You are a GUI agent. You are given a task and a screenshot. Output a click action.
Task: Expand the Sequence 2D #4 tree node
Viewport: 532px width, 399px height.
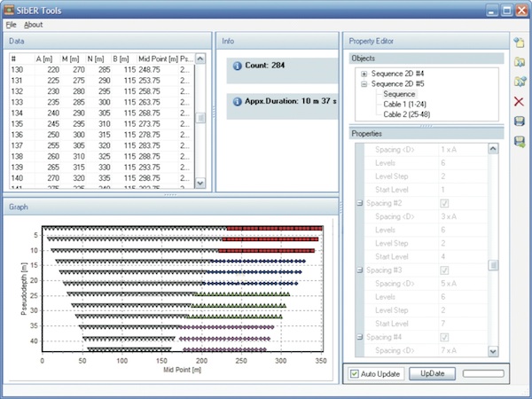click(364, 74)
